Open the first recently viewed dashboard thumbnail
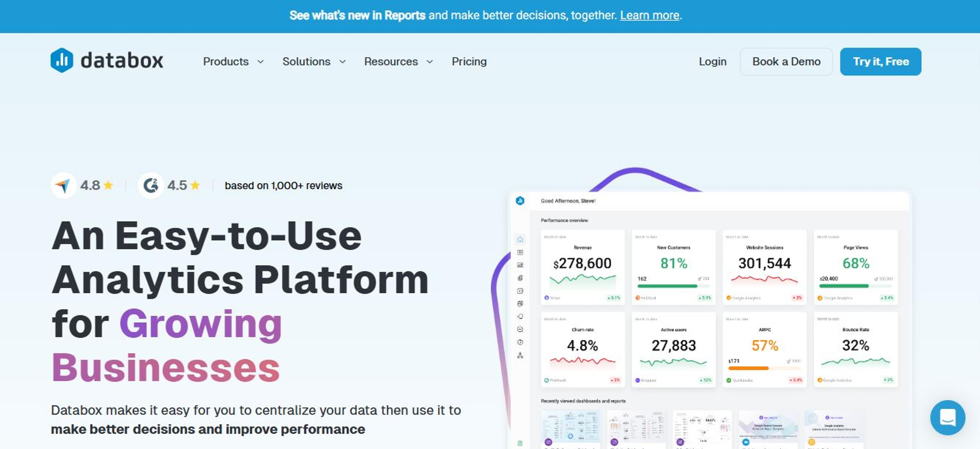 [x=571, y=429]
